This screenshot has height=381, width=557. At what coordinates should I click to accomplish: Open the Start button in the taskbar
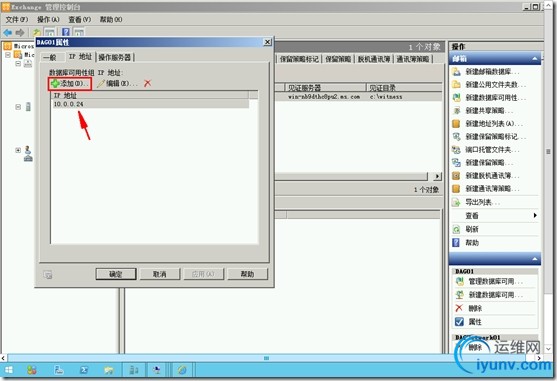(x=9, y=370)
